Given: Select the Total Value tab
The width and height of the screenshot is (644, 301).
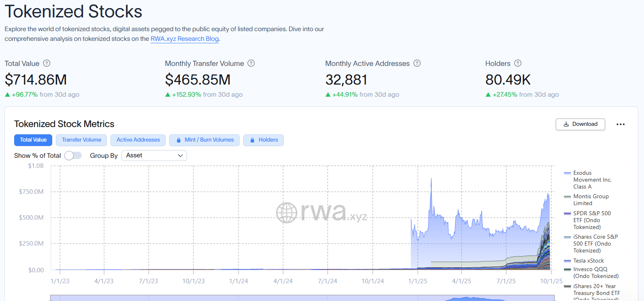Looking at the screenshot, I should coord(33,140).
